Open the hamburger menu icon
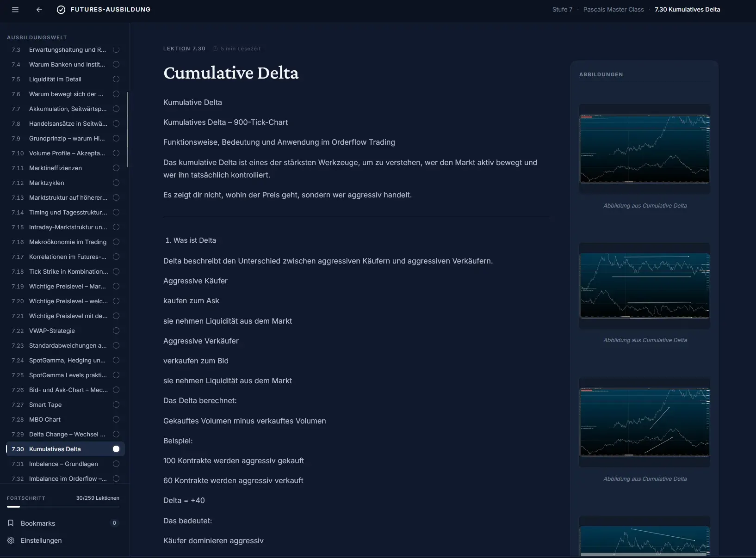The image size is (756, 558). (15, 10)
